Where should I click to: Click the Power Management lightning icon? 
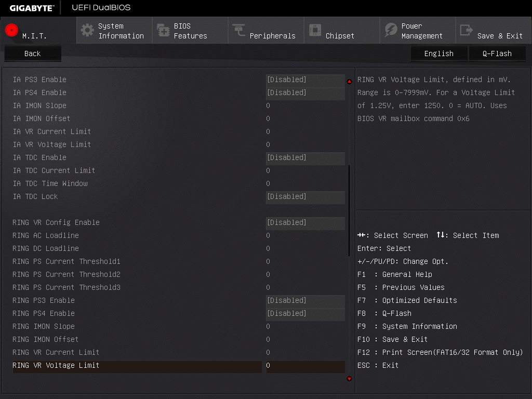pos(391,30)
